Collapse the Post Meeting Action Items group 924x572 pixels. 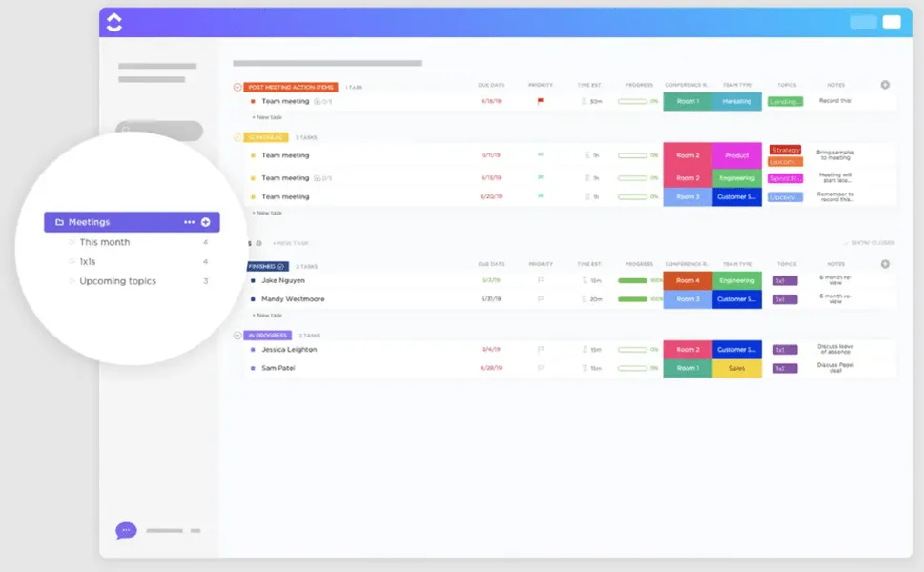(237, 87)
